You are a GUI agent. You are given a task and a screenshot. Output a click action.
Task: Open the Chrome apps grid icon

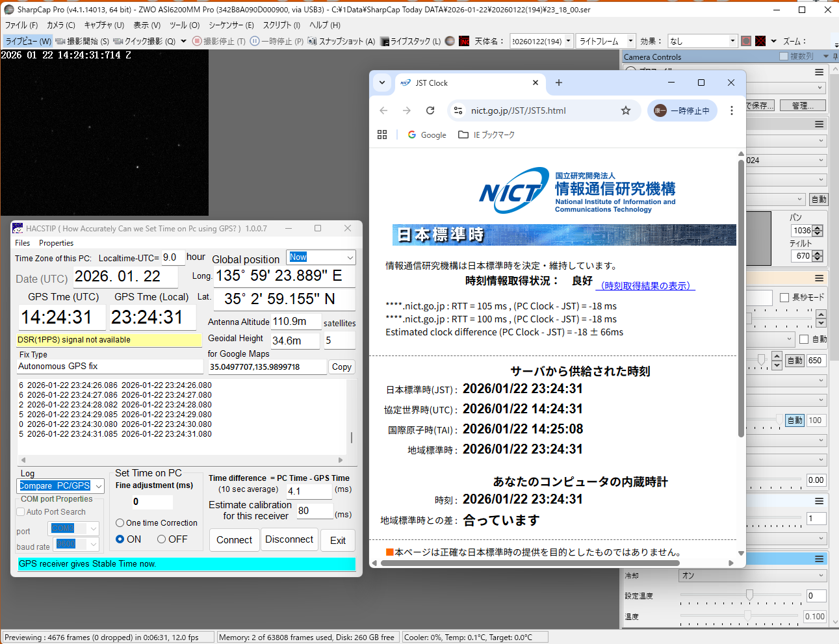382,135
